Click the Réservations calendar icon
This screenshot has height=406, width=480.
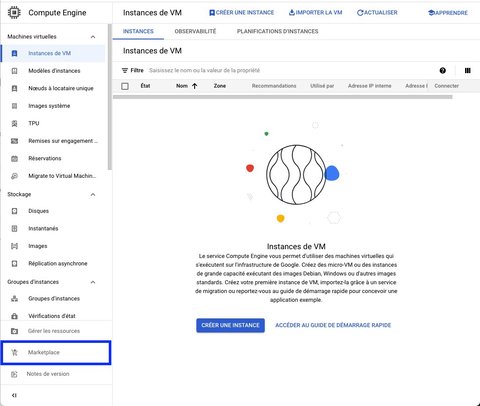(x=14, y=159)
